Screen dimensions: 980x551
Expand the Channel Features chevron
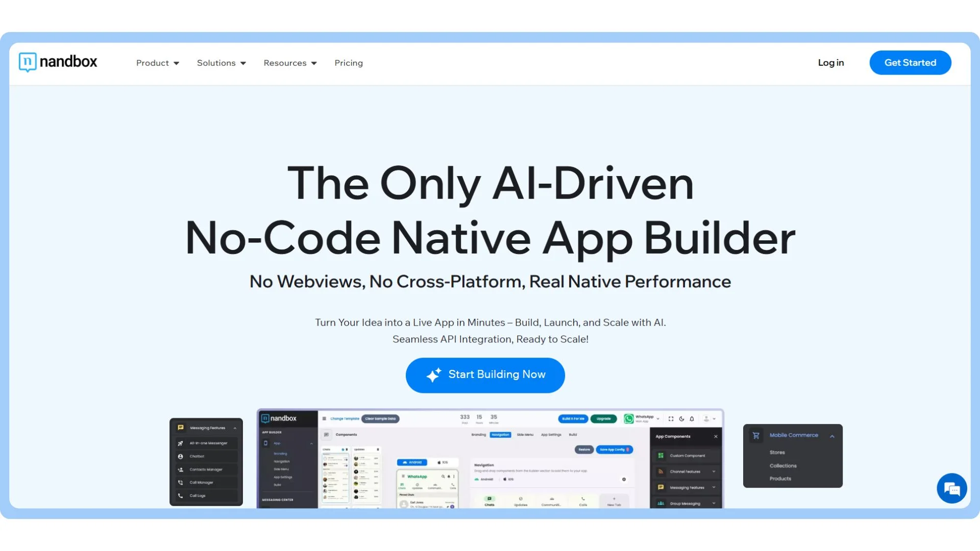coord(714,471)
